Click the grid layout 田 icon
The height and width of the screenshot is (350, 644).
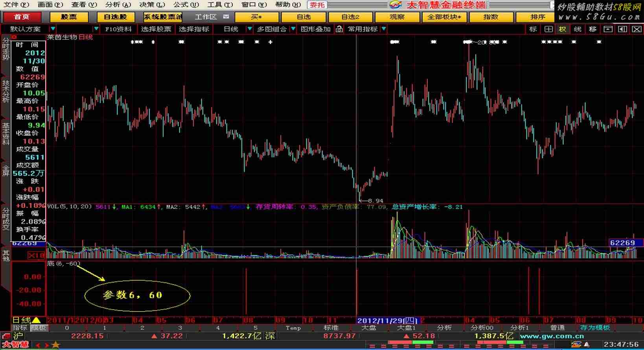point(548,29)
